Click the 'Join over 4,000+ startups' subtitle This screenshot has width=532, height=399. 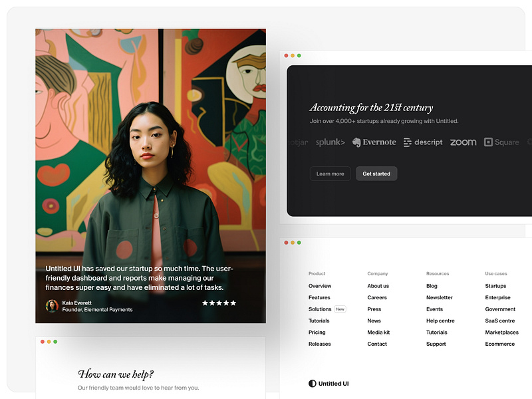point(384,121)
